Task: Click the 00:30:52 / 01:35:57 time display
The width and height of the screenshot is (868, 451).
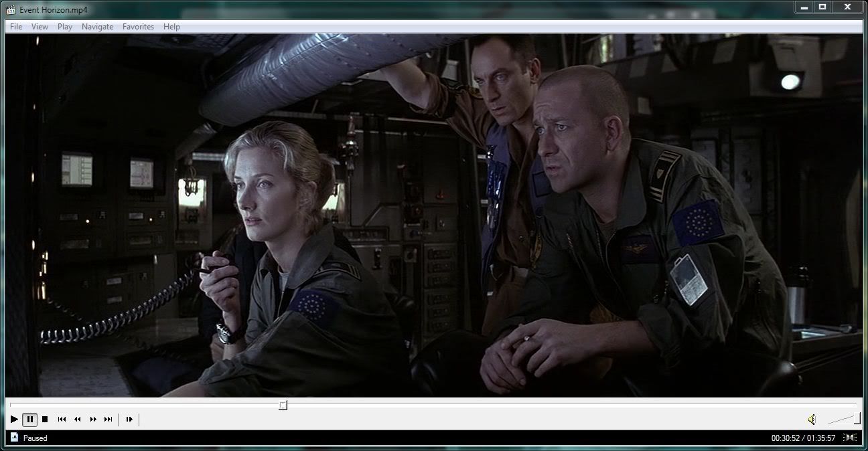Action: click(x=803, y=438)
